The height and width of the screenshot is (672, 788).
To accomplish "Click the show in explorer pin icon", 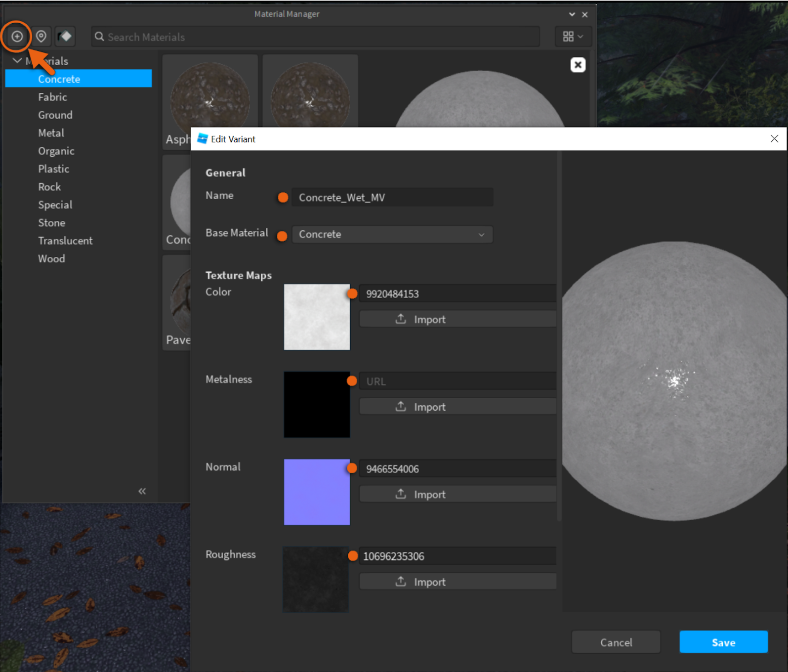I will 41,37.
